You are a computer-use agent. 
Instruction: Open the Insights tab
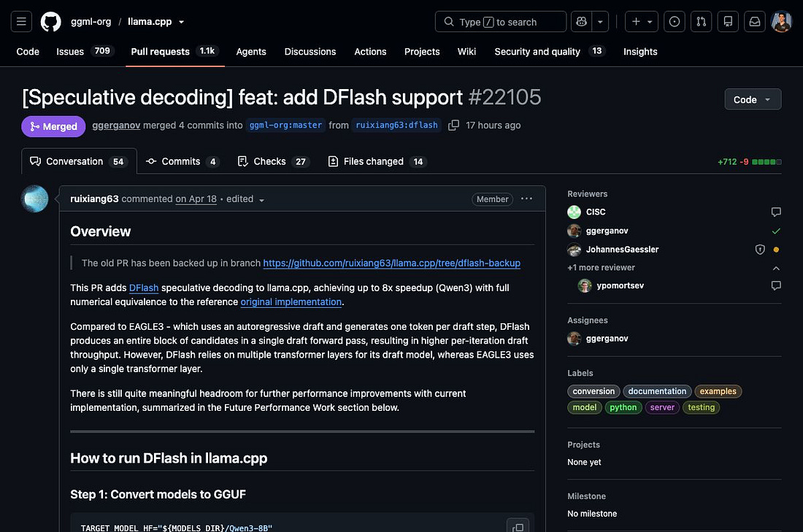click(x=640, y=51)
